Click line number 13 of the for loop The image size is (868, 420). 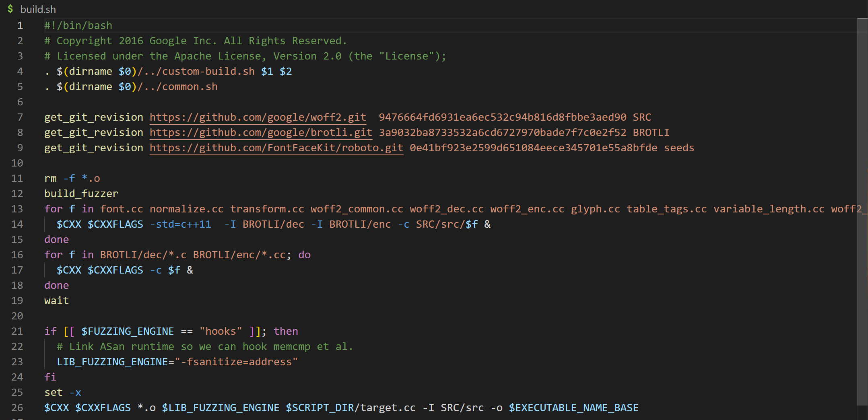tap(17, 209)
